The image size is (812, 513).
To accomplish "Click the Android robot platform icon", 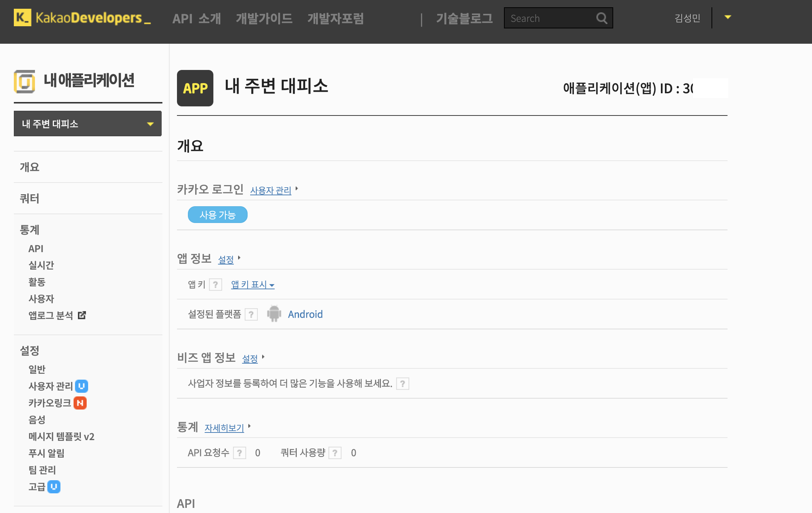I will click(x=274, y=314).
